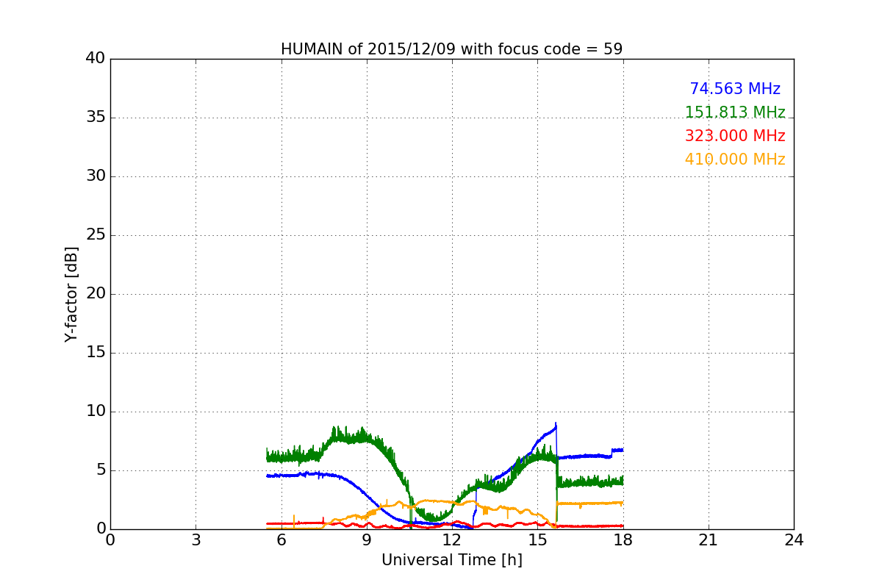
Task: Click the "Universal Time [h]" axis label
Action: tap(452, 560)
